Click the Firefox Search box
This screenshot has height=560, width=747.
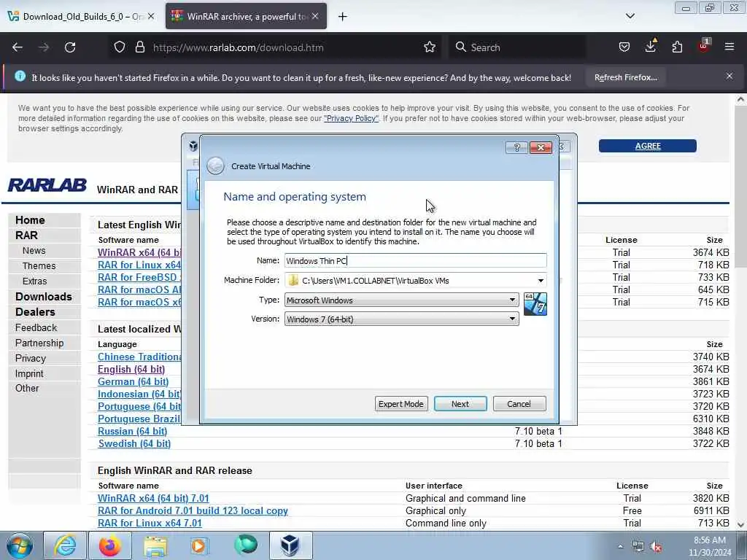pyautogui.click(x=518, y=47)
